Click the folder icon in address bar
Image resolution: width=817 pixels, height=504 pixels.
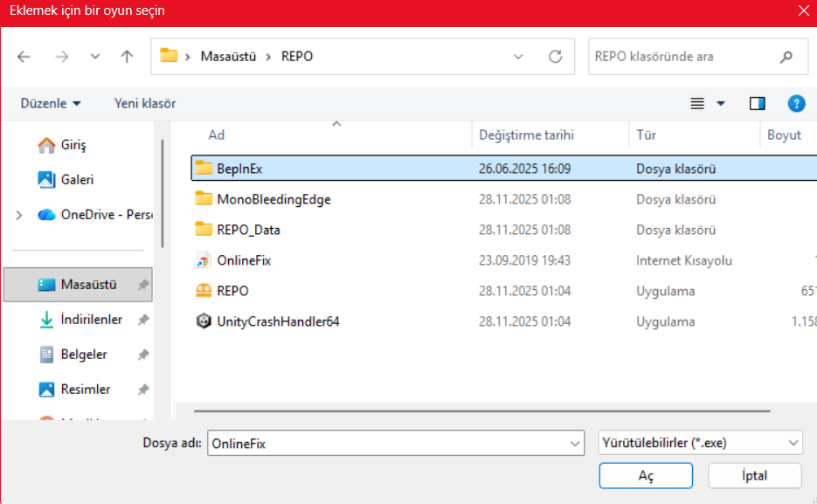[169, 55]
